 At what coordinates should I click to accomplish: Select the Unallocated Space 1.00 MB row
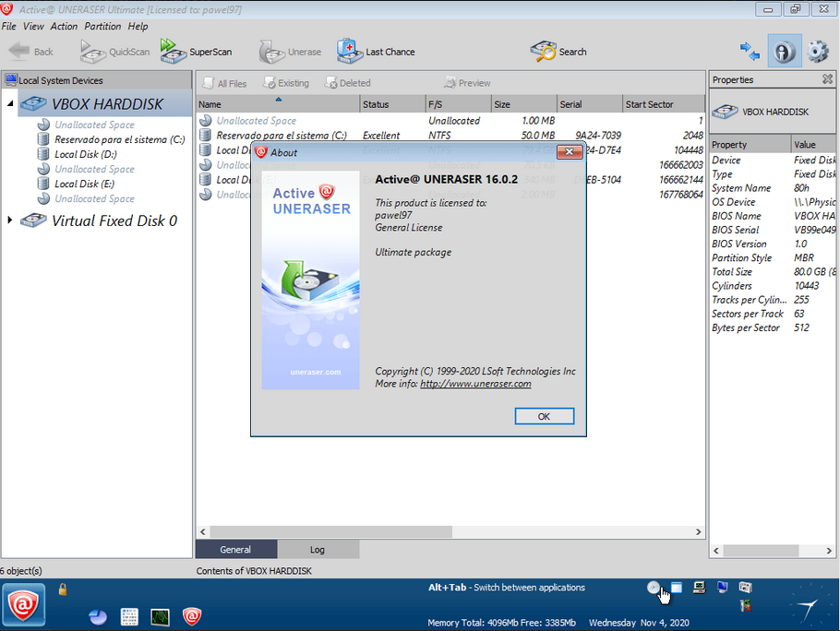pyautogui.click(x=450, y=121)
